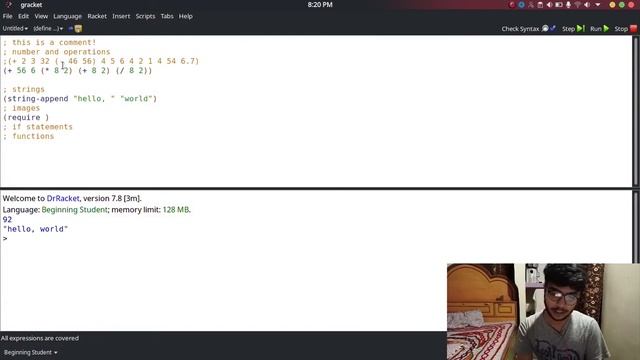
Task: Expand the system tray arrow menu
Action: [x=598, y=5]
